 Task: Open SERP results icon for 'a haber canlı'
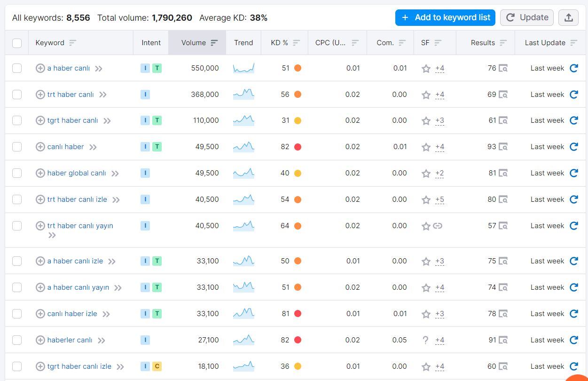point(503,68)
